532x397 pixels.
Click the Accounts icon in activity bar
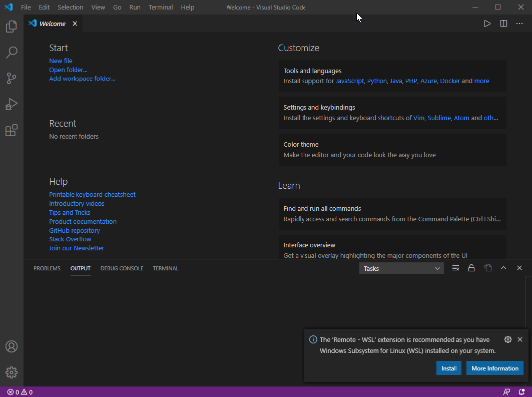coord(11,346)
